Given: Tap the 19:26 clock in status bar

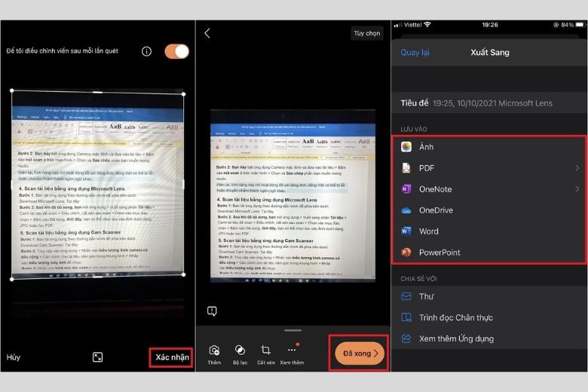Looking at the screenshot, I should point(490,25).
